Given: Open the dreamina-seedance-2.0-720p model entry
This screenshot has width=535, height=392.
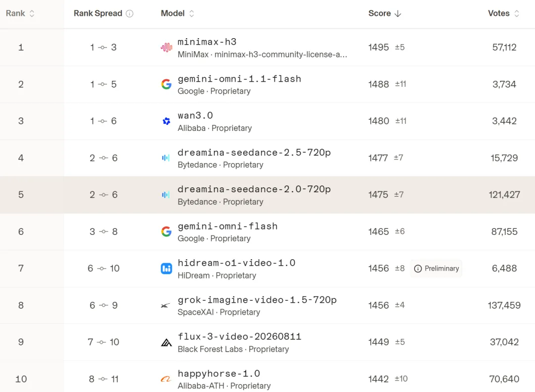Looking at the screenshot, I should 254,189.
